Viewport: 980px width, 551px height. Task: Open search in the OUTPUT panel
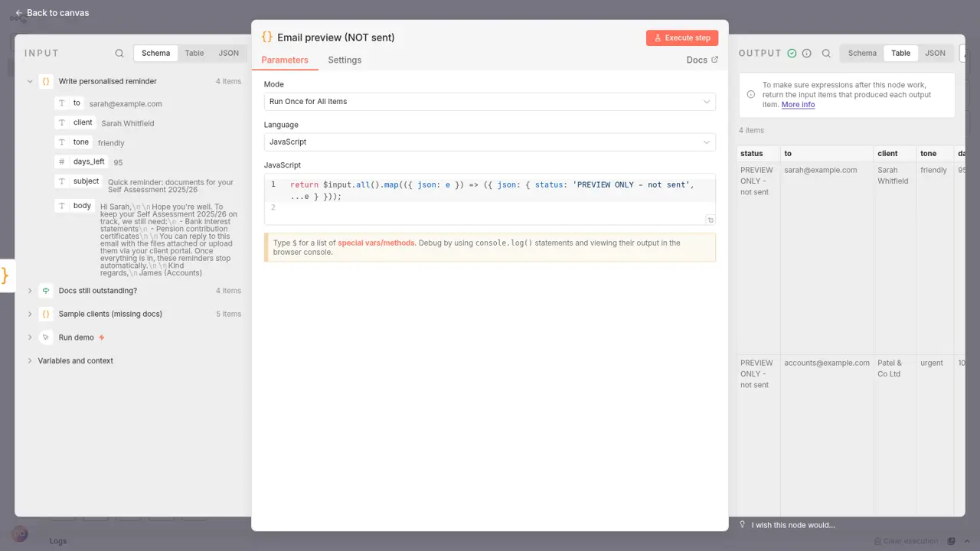click(826, 54)
